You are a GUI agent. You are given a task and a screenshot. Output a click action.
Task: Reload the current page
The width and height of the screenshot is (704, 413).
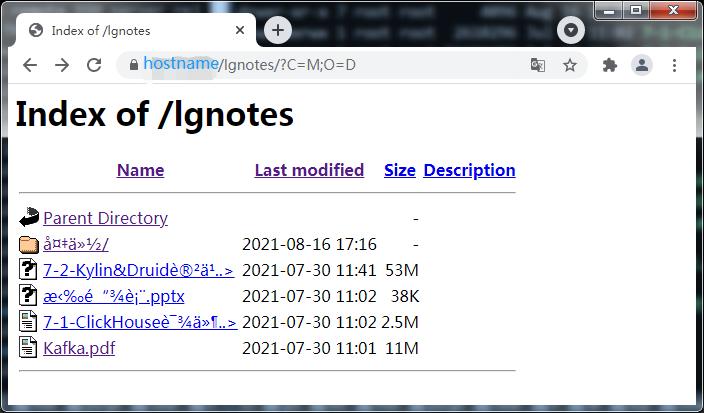[94, 65]
